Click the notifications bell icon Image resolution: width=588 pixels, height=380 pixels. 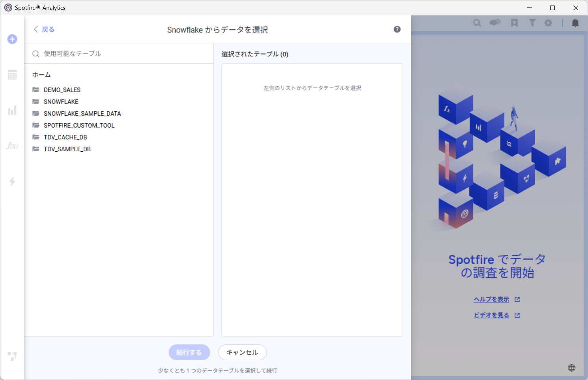(575, 23)
